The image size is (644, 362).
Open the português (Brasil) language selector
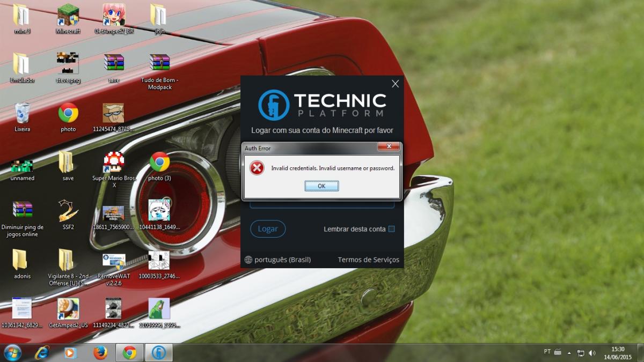[277, 260]
